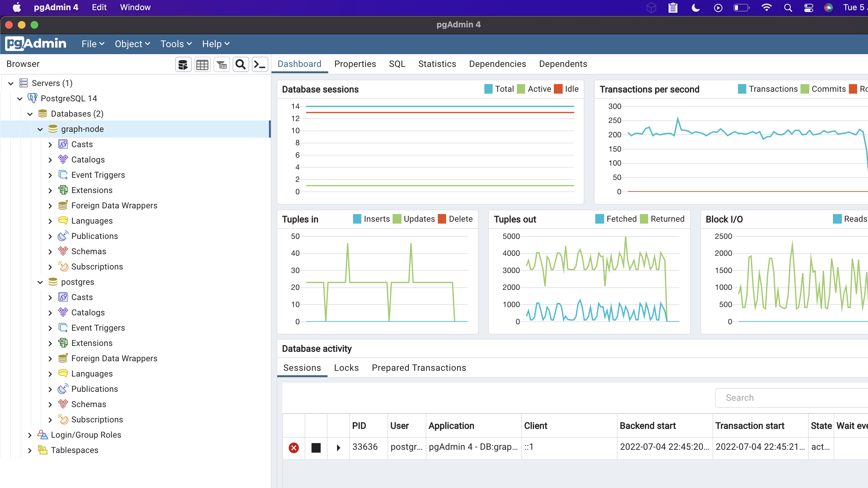This screenshot has width=868, height=488.
Task: Launch the PSQL Tool terminal icon
Action: click(260, 64)
